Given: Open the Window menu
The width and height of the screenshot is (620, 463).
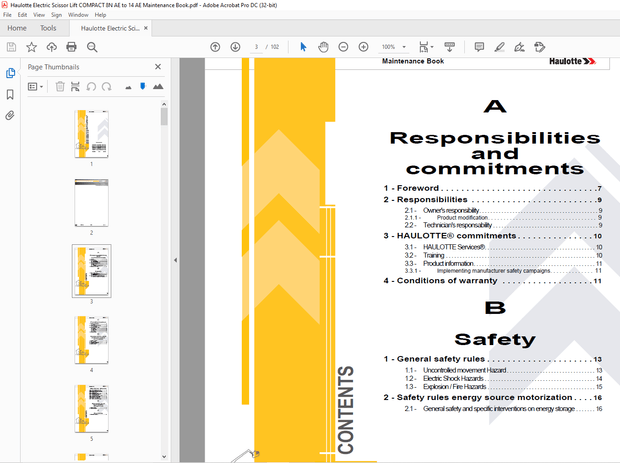Looking at the screenshot, I should [78, 15].
